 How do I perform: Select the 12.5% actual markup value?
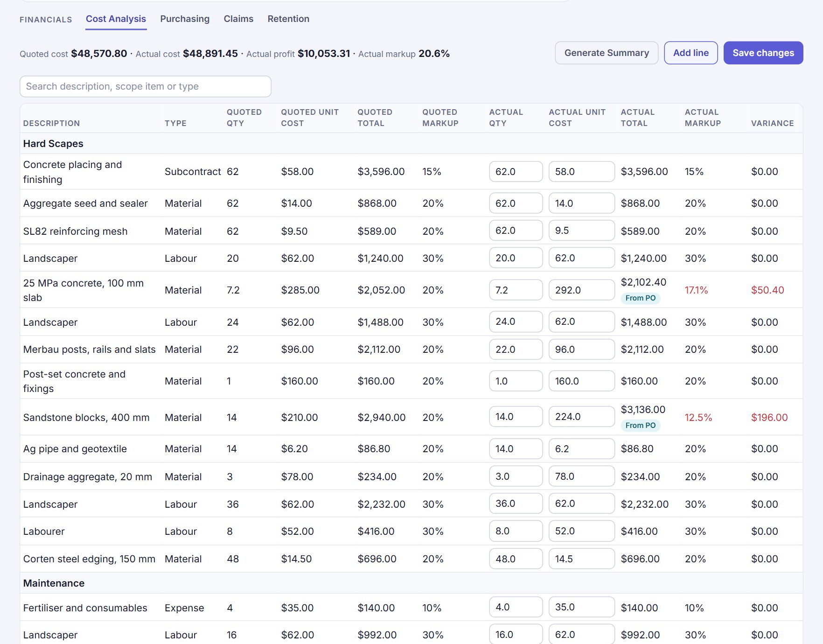tap(698, 418)
